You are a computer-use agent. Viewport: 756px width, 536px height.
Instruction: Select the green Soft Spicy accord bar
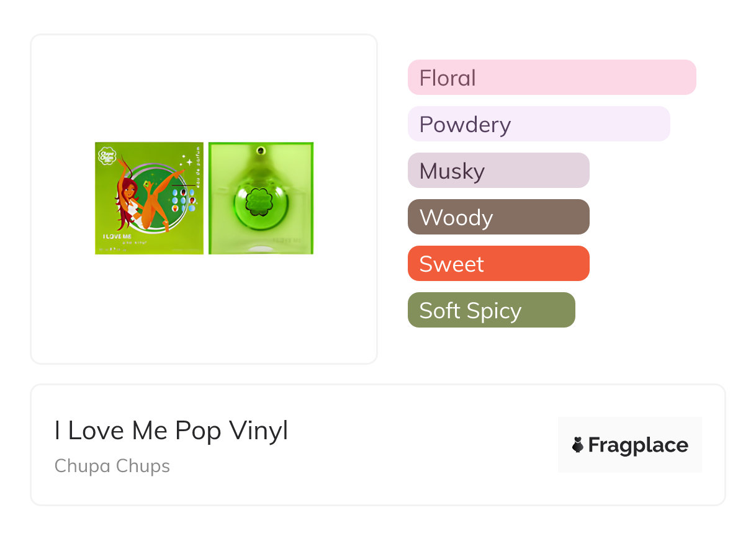click(x=491, y=310)
